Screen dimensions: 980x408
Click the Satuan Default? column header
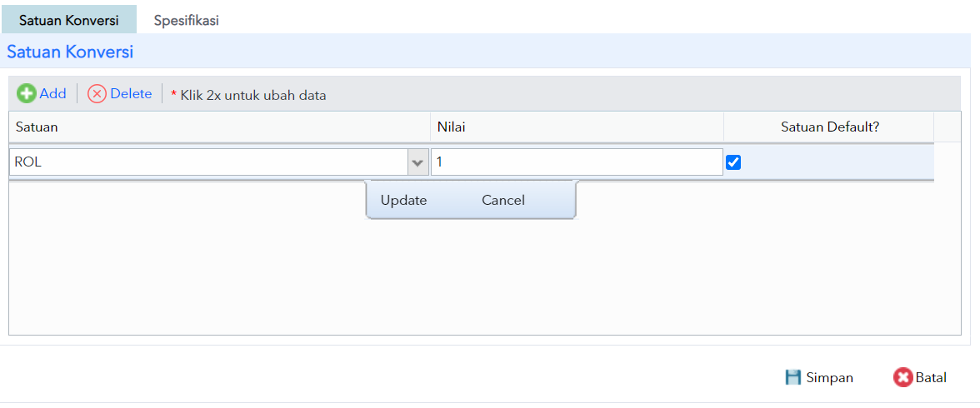(829, 127)
